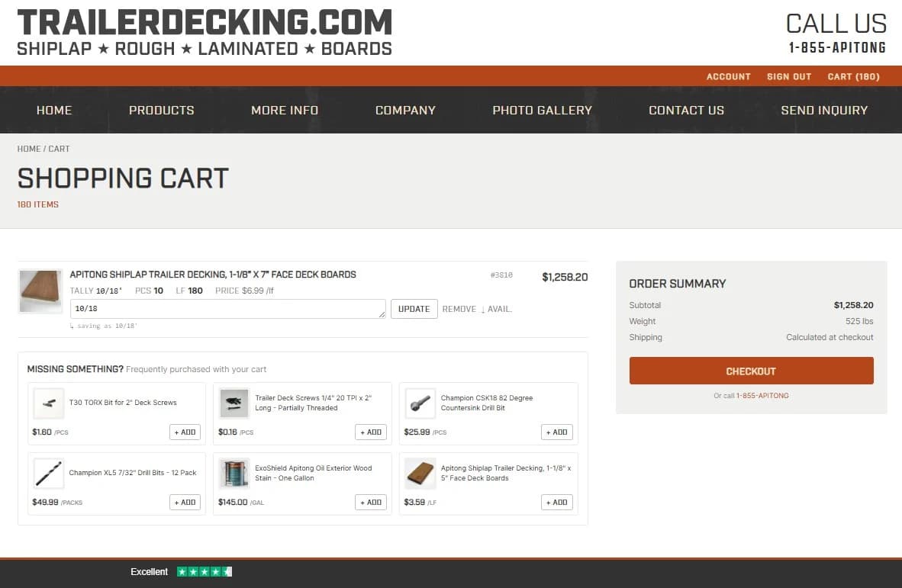This screenshot has width=902, height=588.
Task: Click the 1-855-APITONG number under Call Us
Action: pos(837,48)
